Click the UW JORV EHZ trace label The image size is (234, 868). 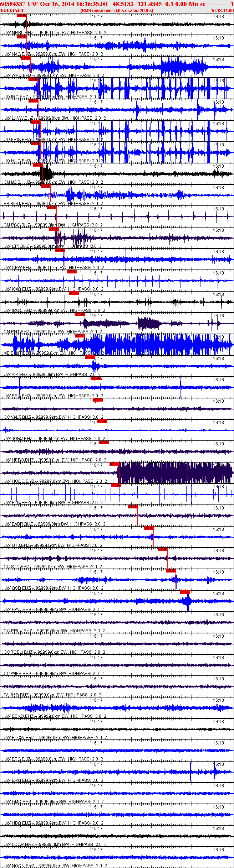click(55, 439)
